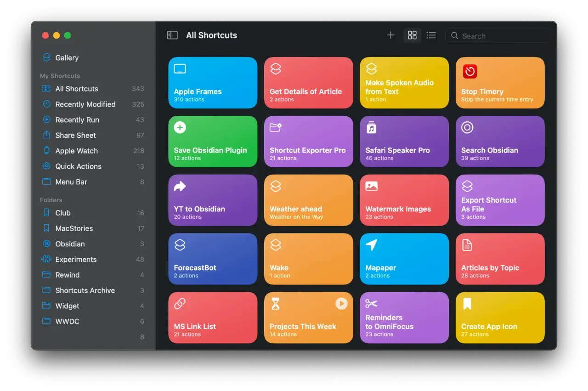Click the link icon on MS Link List
This screenshot has width=588, height=391.
pyautogui.click(x=180, y=304)
